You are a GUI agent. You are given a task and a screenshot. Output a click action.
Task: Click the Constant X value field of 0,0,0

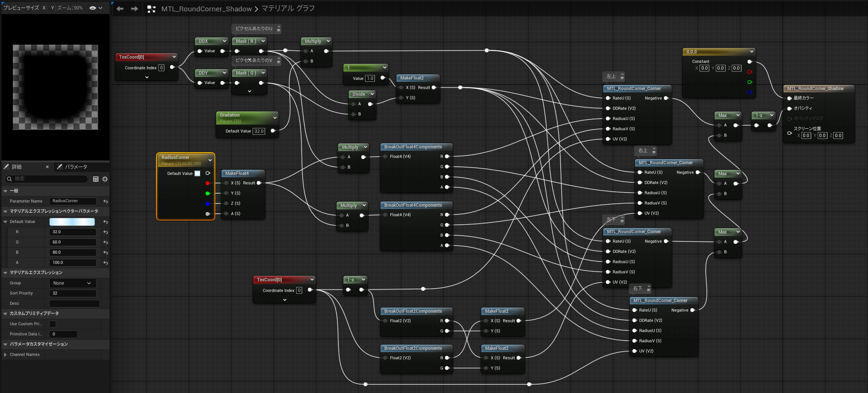click(x=704, y=69)
